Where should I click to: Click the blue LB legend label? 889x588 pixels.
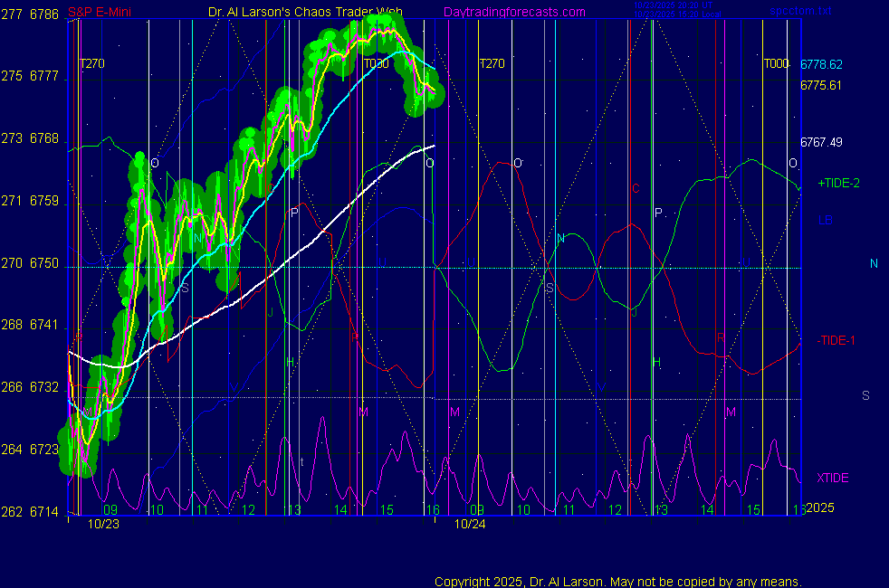(825, 220)
